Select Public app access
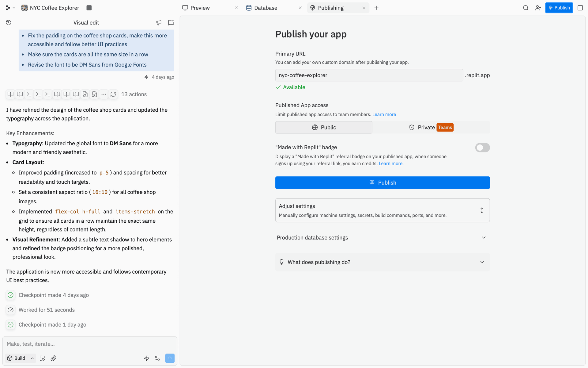588x368 pixels. (324, 127)
